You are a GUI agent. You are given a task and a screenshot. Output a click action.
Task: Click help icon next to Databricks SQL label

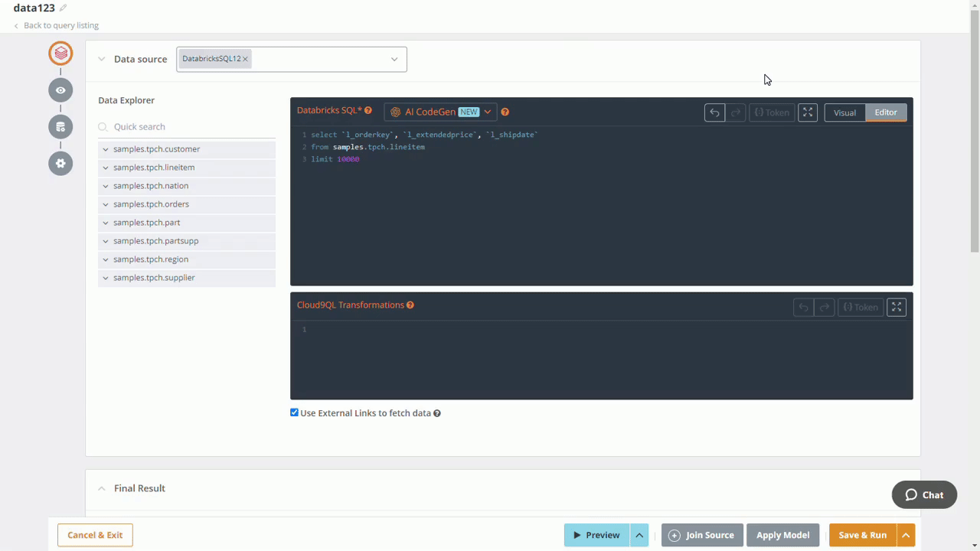click(x=368, y=111)
